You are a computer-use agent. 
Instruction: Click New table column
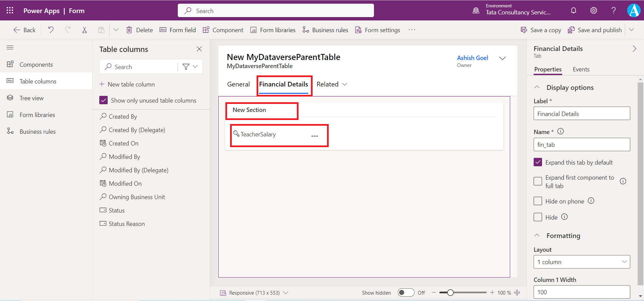127,84
